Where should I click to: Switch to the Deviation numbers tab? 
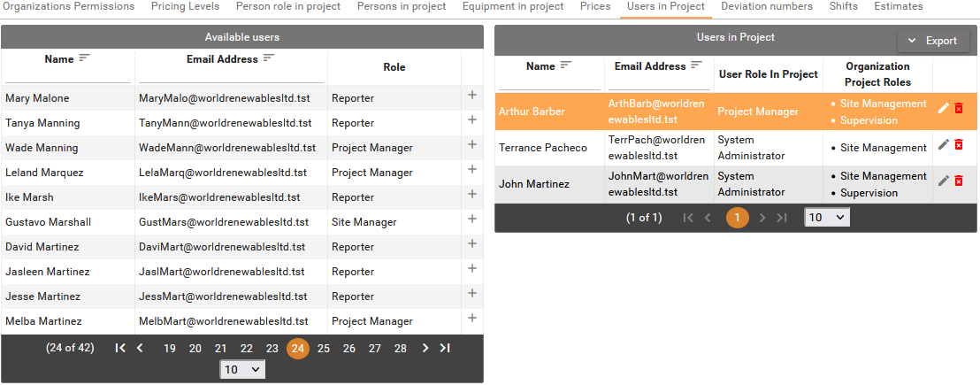tap(766, 7)
